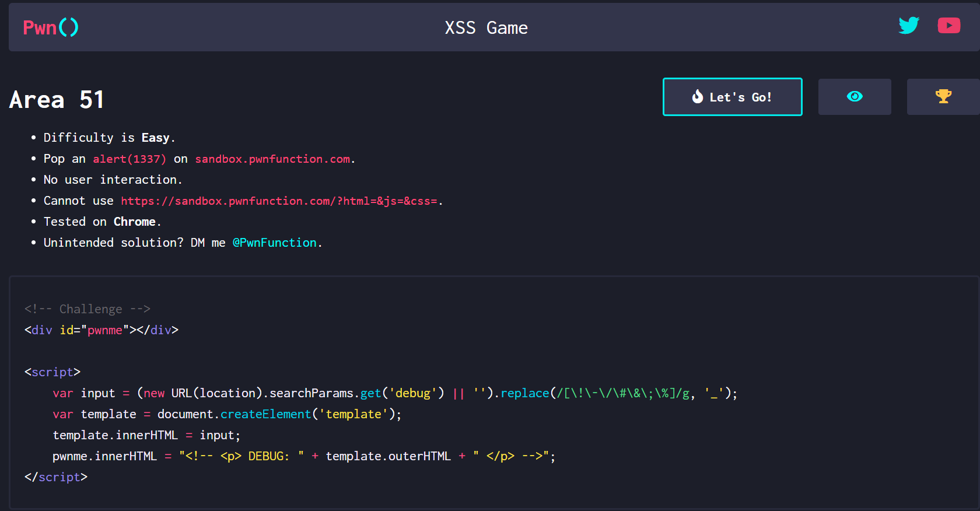Click the var input code line

click(395, 393)
